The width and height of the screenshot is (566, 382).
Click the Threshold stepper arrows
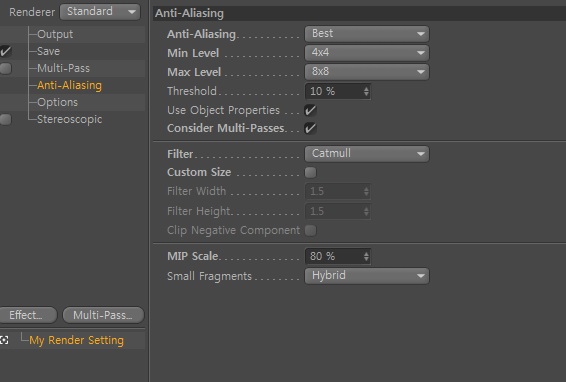[x=366, y=91]
